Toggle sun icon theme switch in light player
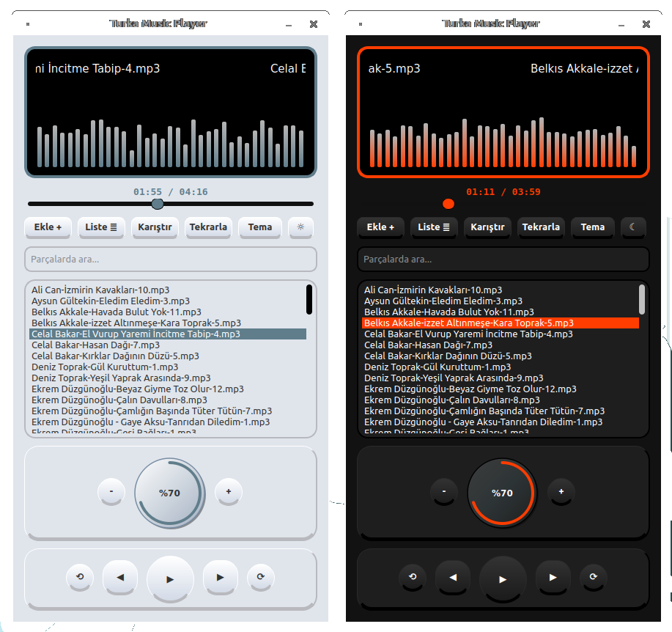Viewport: 672px width, 632px height. (x=300, y=227)
